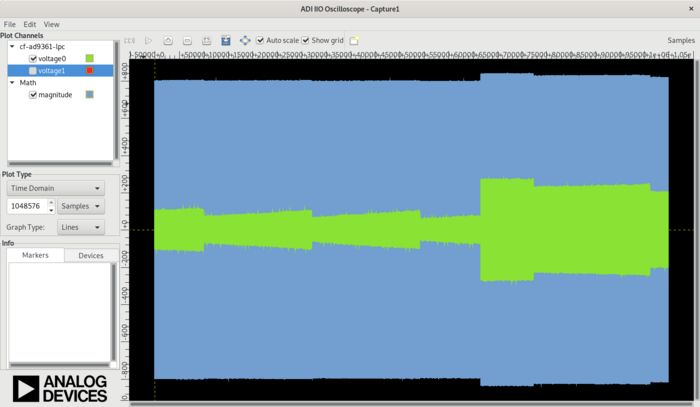
Task: Click the plot's right vertical scrollbar
Action: 697,230
